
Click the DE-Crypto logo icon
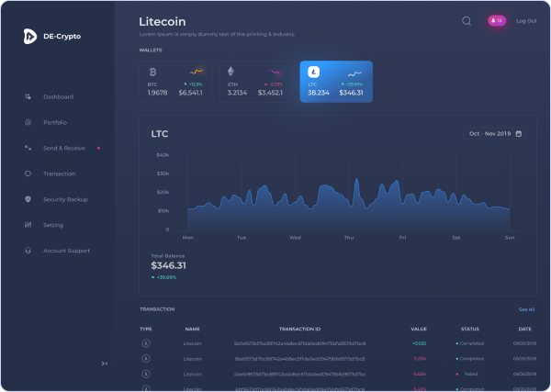click(x=30, y=36)
